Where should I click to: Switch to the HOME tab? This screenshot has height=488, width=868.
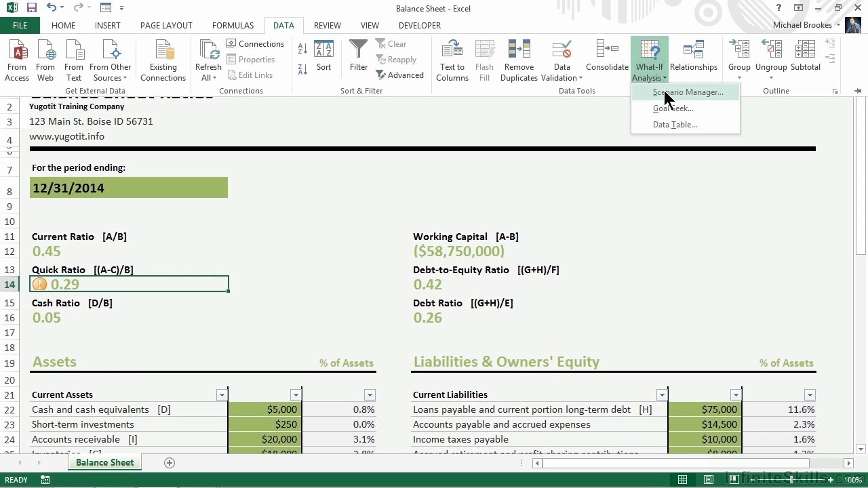click(x=63, y=26)
